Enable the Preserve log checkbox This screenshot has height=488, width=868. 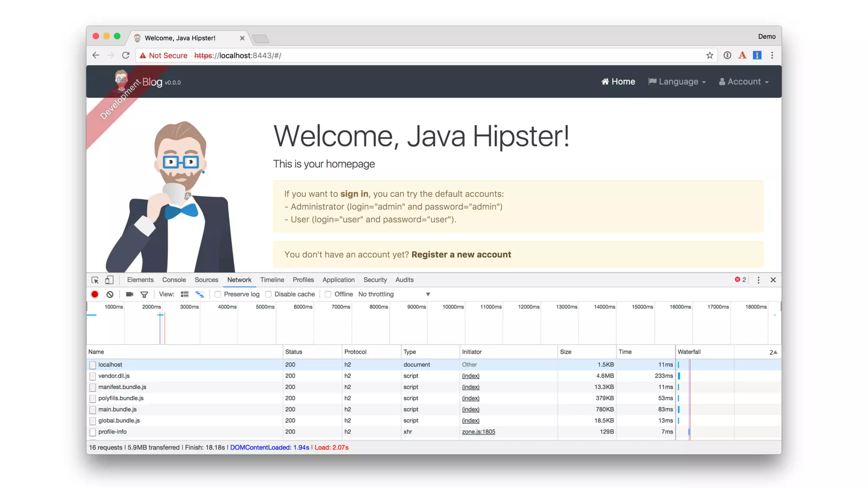pyautogui.click(x=218, y=294)
